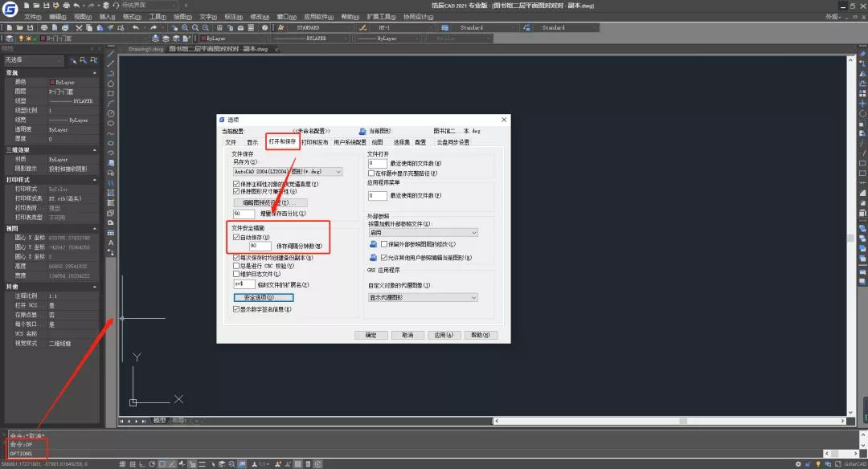Click the Help question mark icon
The height and width of the screenshot is (469, 868).
264,27
